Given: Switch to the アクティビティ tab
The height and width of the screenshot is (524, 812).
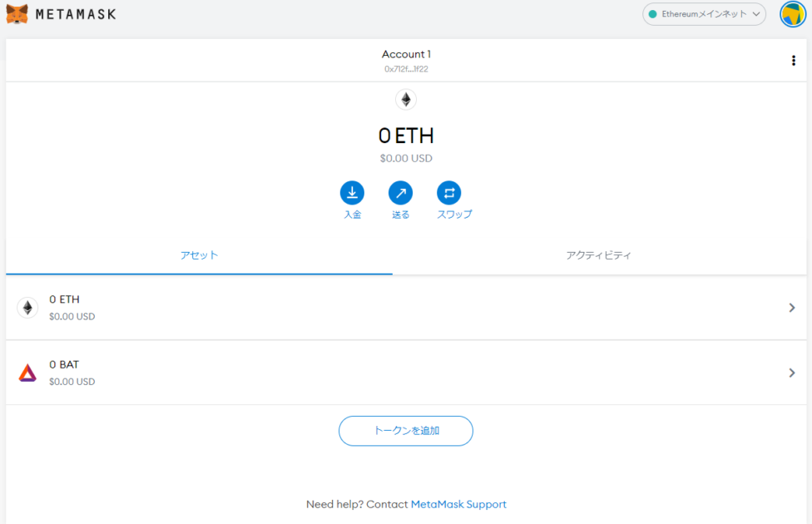Looking at the screenshot, I should coord(599,255).
